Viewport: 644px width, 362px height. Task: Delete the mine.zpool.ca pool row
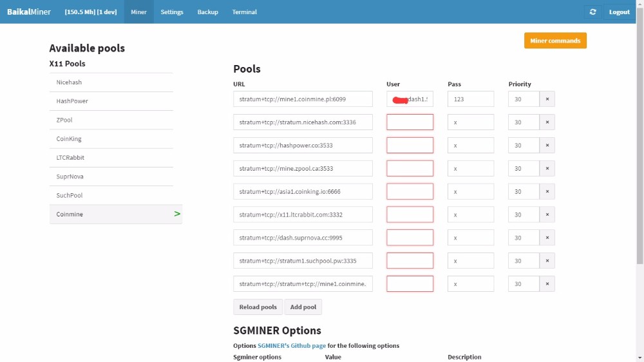tap(547, 169)
